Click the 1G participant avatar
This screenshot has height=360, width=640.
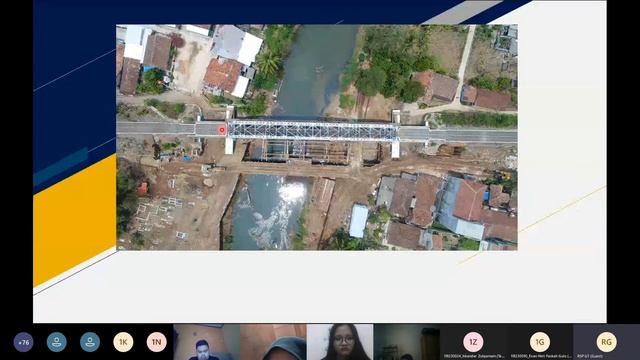click(540, 342)
